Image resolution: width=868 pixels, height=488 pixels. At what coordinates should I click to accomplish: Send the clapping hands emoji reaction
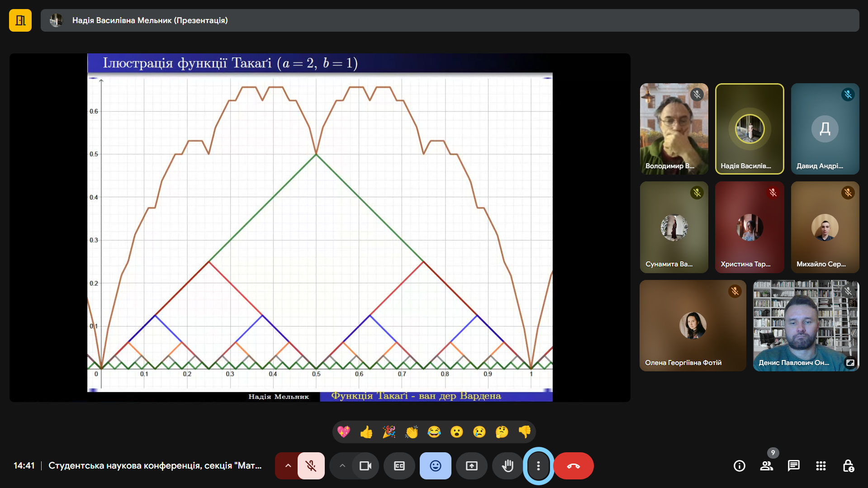412,432
